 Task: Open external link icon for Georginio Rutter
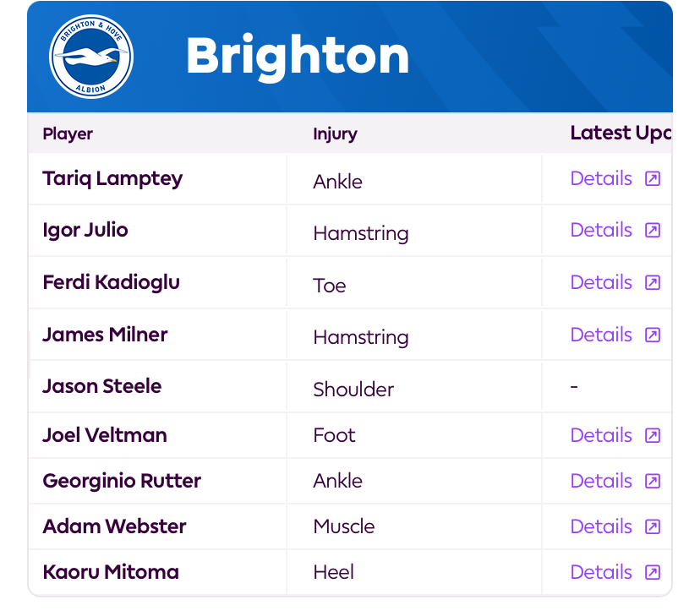point(652,481)
